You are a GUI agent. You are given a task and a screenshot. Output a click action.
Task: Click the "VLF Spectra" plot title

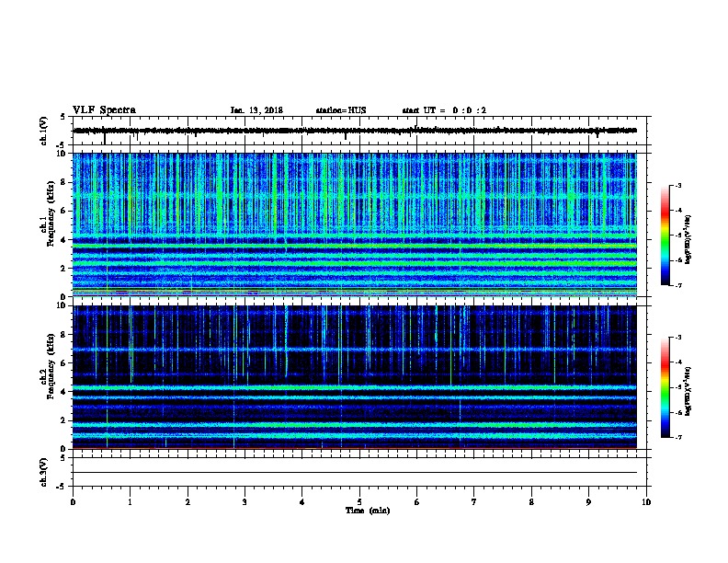[x=104, y=110]
